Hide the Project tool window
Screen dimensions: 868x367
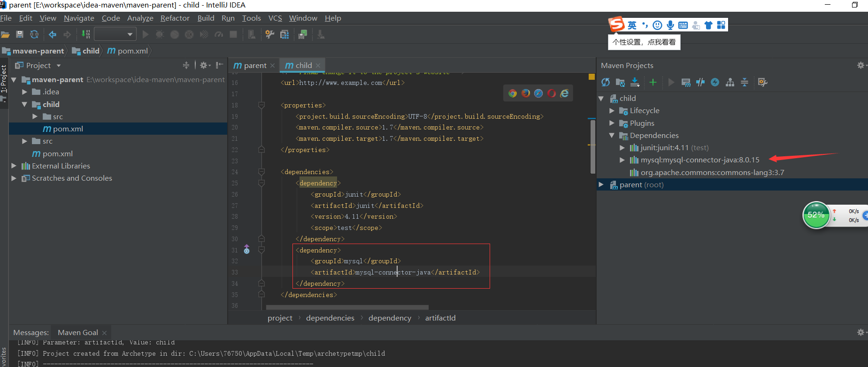point(219,65)
